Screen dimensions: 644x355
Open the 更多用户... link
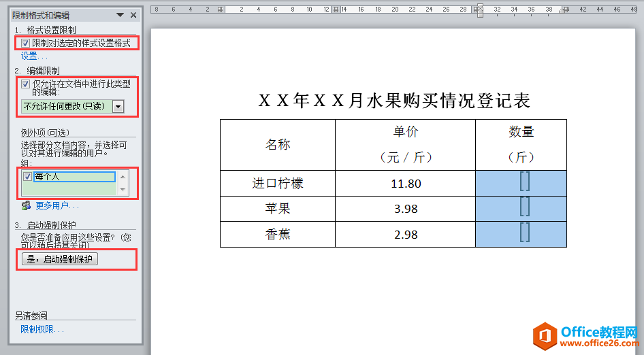pyautogui.click(x=57, y=205)
